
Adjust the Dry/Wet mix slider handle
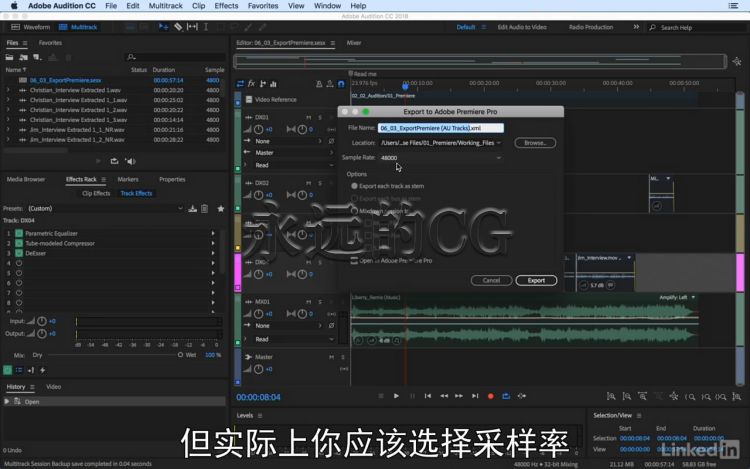tap(180, 355)
